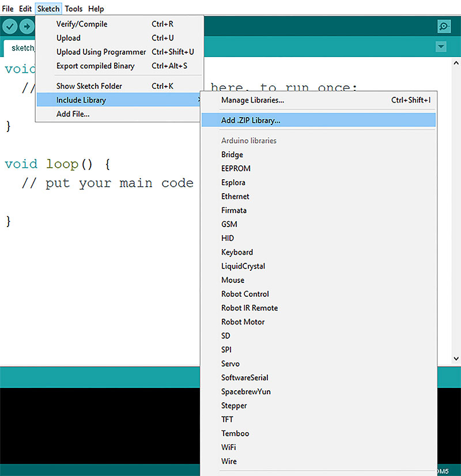Image resolution: width=461 pixels, height=476 pixels.
Task: Select Show Sketch Folder
Action: pyautogui.click(x=120, y=86)
